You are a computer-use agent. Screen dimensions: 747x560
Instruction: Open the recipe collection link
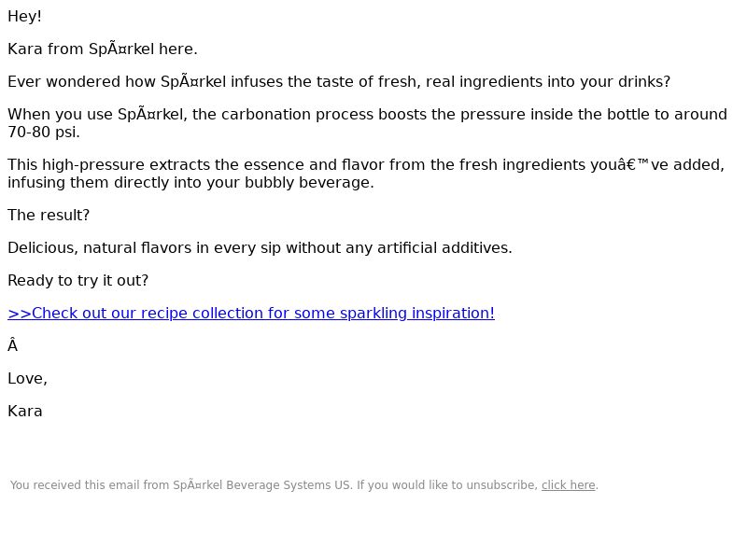coord(251,314)
